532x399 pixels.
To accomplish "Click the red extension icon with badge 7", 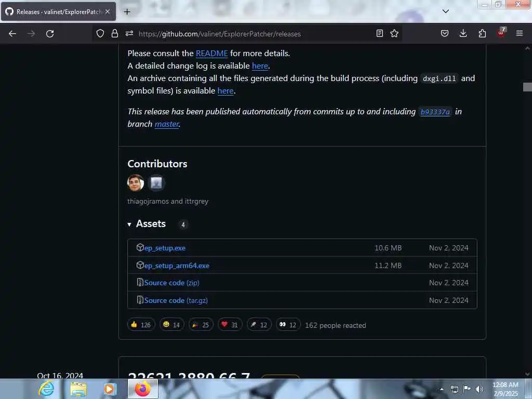I will tap(501, 33).
